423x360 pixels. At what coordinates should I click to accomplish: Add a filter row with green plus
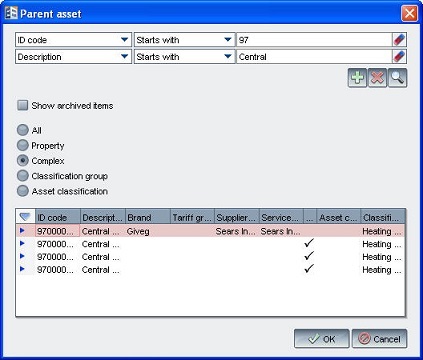click(357, 78)
